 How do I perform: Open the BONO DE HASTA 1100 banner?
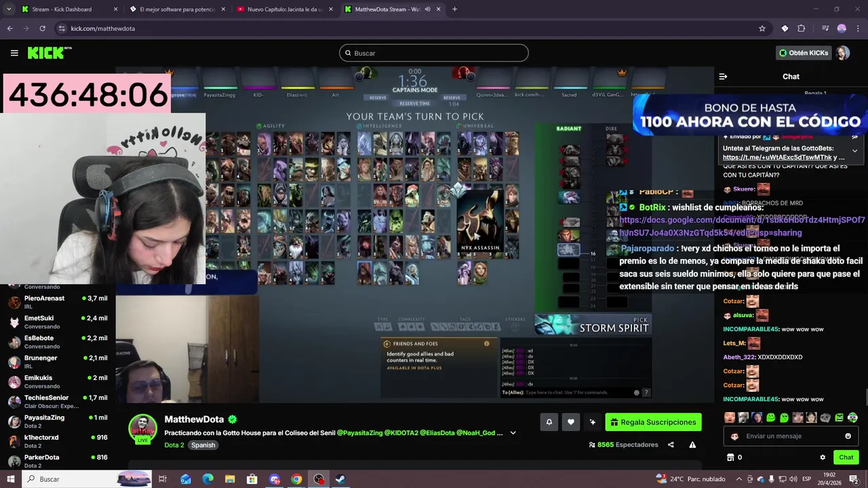click(x=750, y=114)
